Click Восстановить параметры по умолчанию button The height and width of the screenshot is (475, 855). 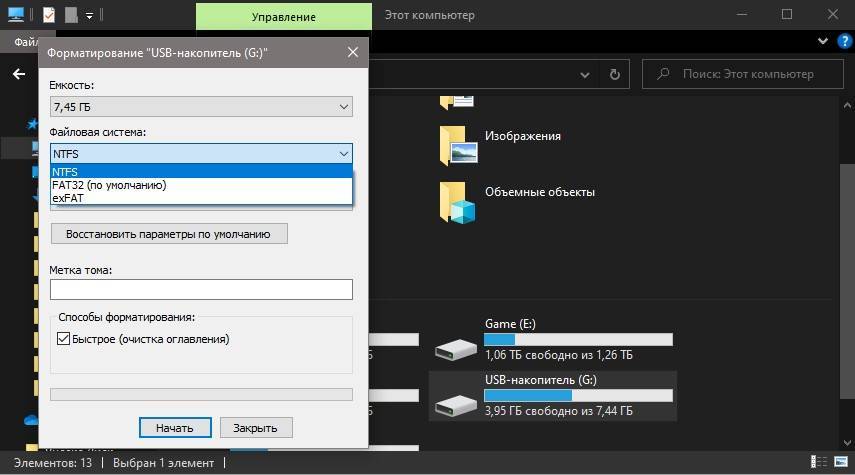(x=168, y=234)
